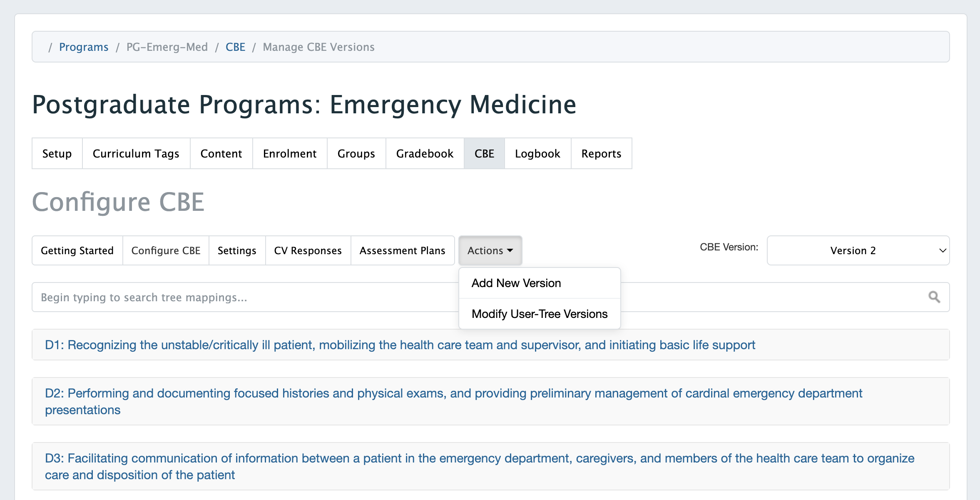Switch to the Content tab
This screenshot has height=500, width=980.
(x=221, y=154)
